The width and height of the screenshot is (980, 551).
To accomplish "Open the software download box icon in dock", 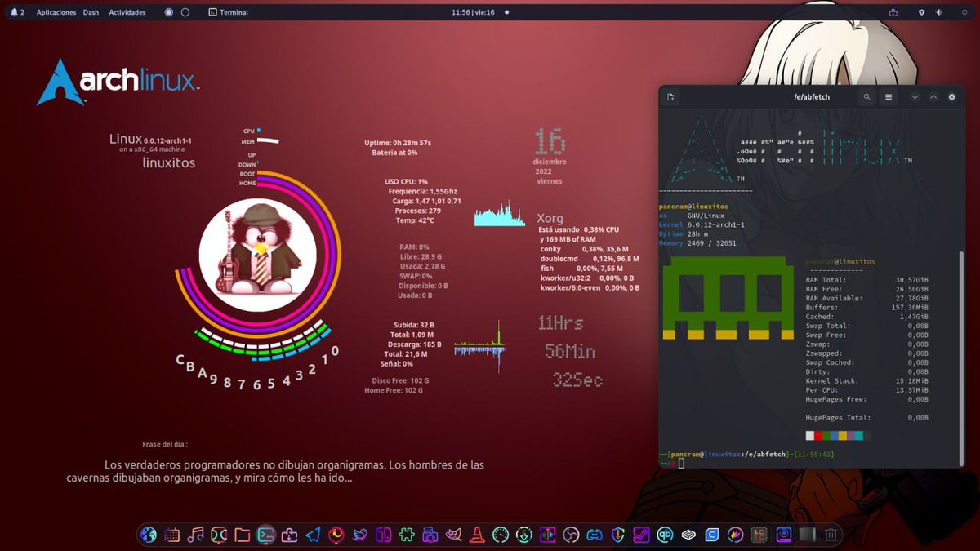I will click(289, 535).
